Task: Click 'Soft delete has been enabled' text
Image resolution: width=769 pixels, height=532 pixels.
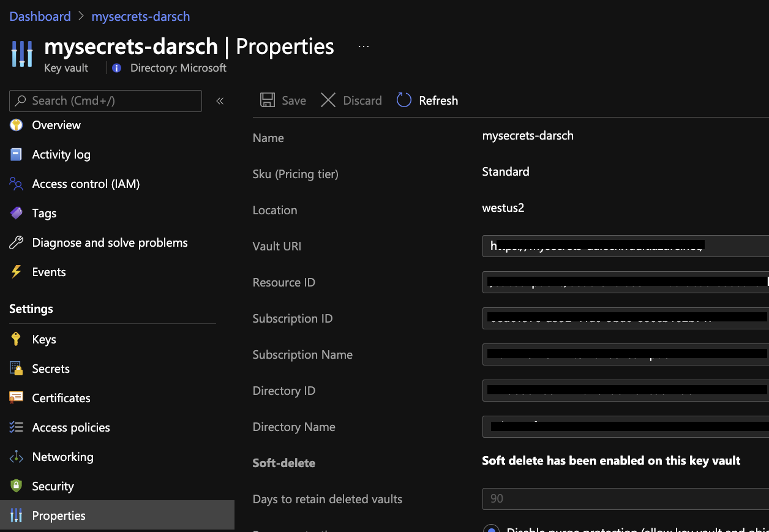Action: 611,460
